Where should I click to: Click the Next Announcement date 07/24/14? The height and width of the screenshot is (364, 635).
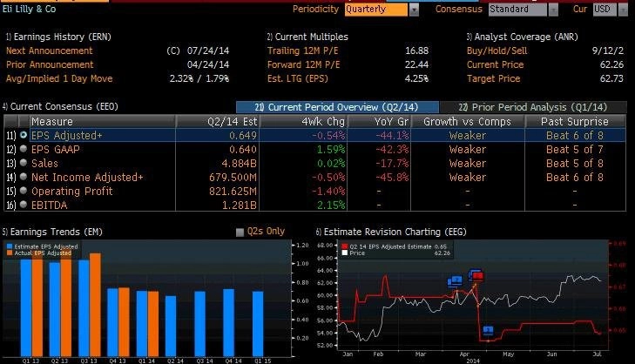(x=208, y=51)
